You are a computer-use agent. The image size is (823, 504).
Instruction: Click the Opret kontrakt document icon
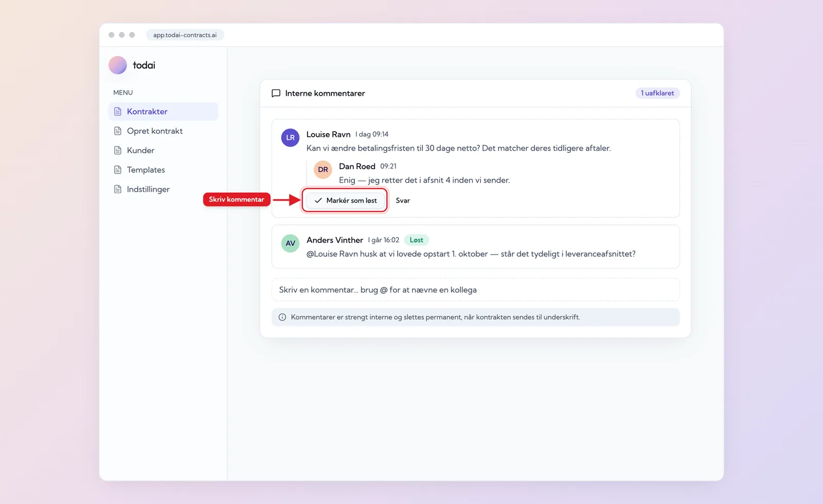click(118, 131)
